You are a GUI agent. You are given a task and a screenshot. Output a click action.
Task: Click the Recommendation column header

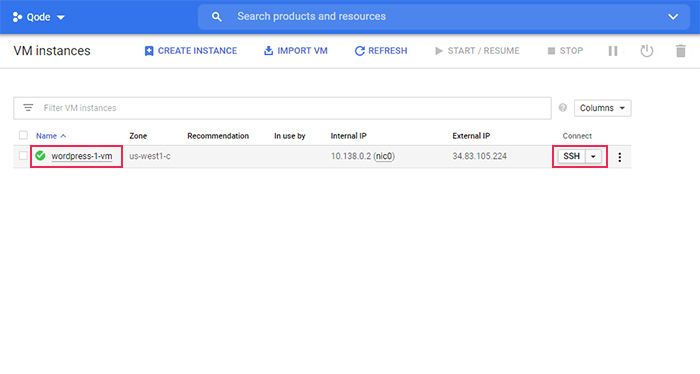218,136
